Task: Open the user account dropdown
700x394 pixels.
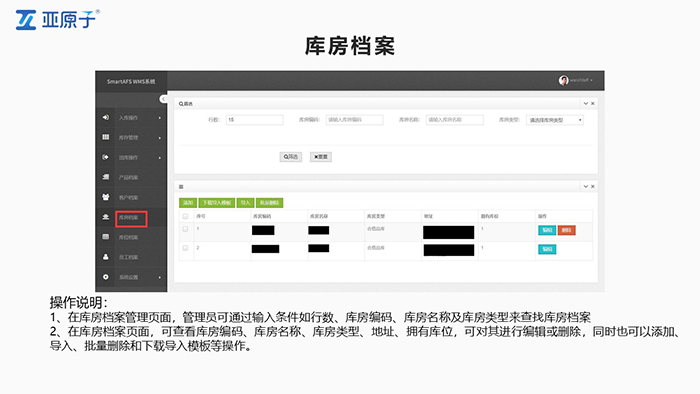Action: [x=582, y=80]
